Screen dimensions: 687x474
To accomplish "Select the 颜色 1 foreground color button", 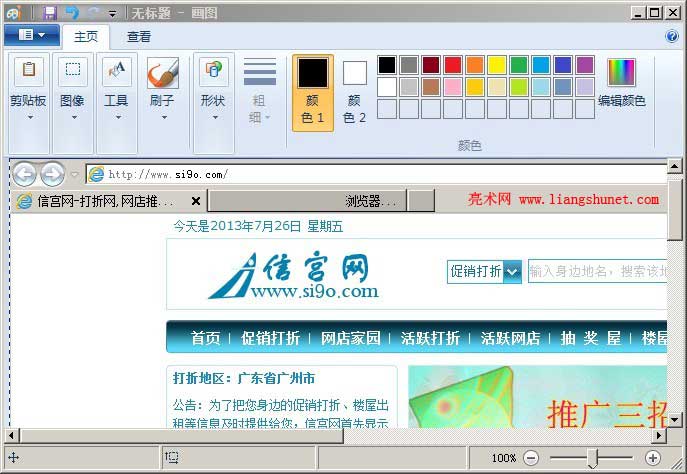I will tap(313, 93).
